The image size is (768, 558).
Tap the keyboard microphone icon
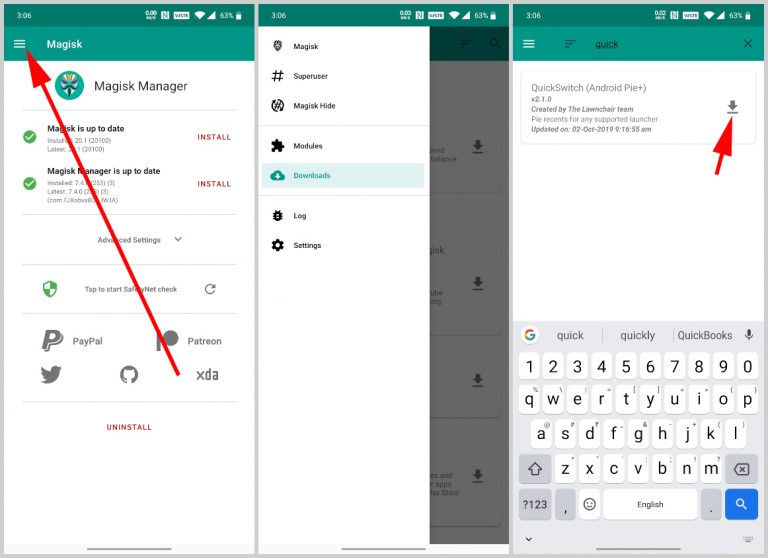point(748,335)
